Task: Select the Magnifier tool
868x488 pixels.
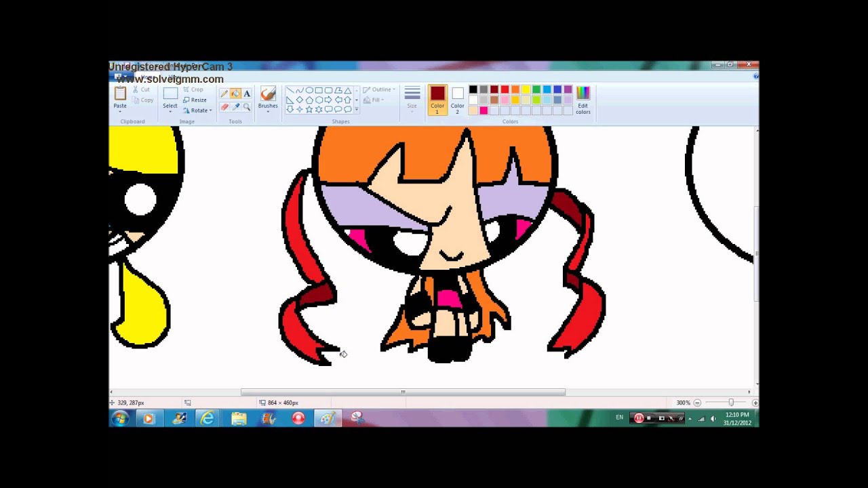Action: [247, 107]
